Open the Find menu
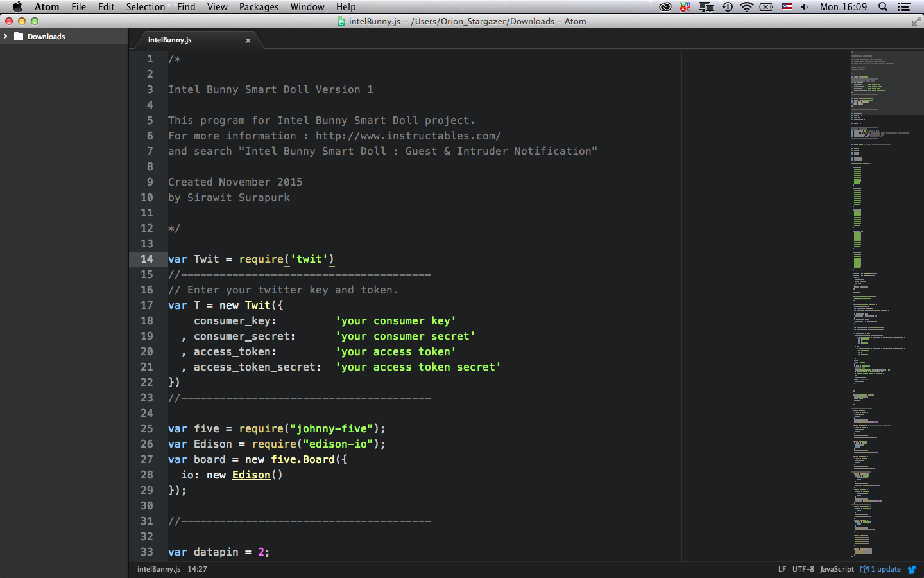Image resolution: width=924 pixels, height=578 pixels. tap(186, 7)
